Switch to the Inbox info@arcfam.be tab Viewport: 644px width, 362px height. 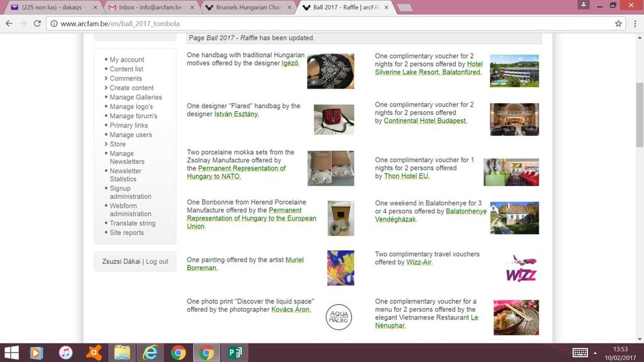pyautogui.click(x=150, y=8)
